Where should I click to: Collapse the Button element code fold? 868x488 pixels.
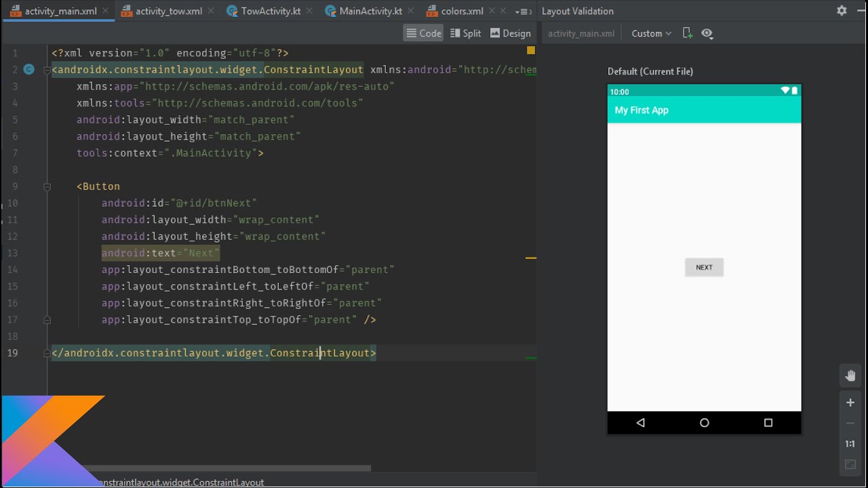coord(46,185)
